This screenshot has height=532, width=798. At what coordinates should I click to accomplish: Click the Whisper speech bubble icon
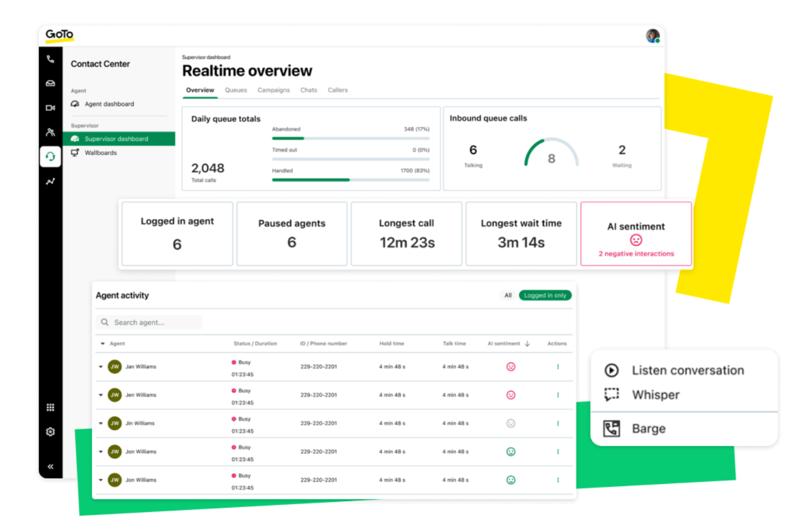tap(611, 395)
